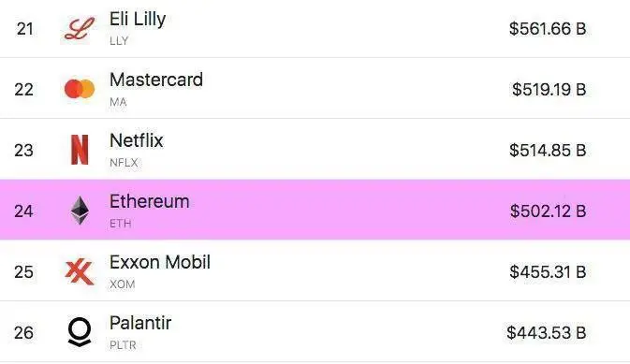Click the Ethereum diamond logo
The image size is (630, 364).
[80, 211]
